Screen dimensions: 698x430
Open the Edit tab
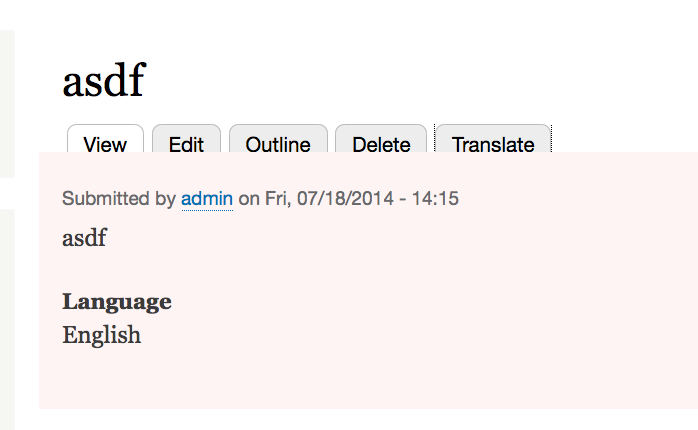click(186, 144)
